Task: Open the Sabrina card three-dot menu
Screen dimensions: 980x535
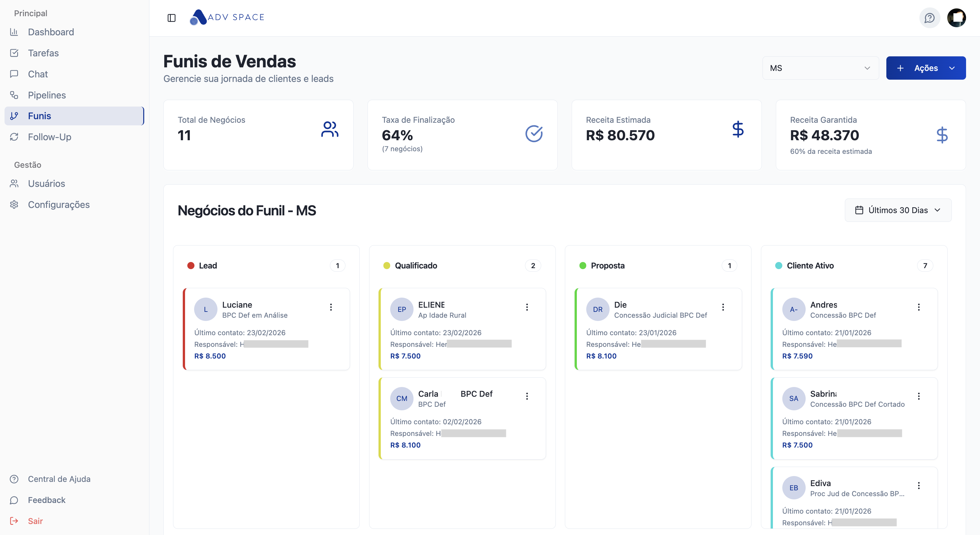Action: click(x=919, y=396)
